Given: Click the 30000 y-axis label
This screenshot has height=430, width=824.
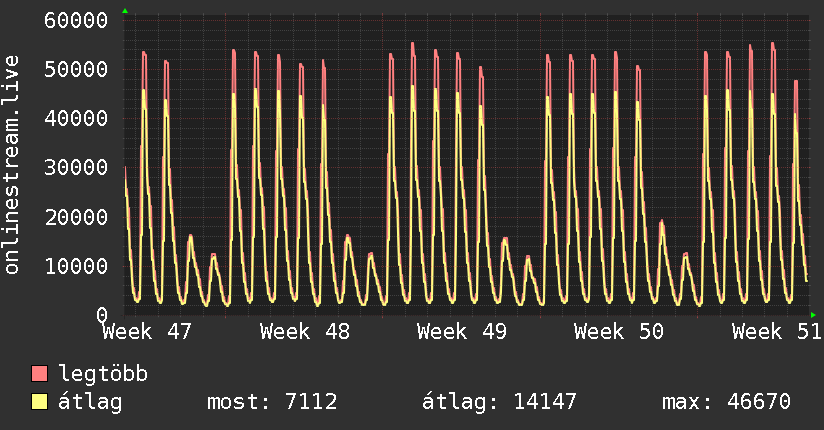Looking at the screenshot, I should point(76,168).
